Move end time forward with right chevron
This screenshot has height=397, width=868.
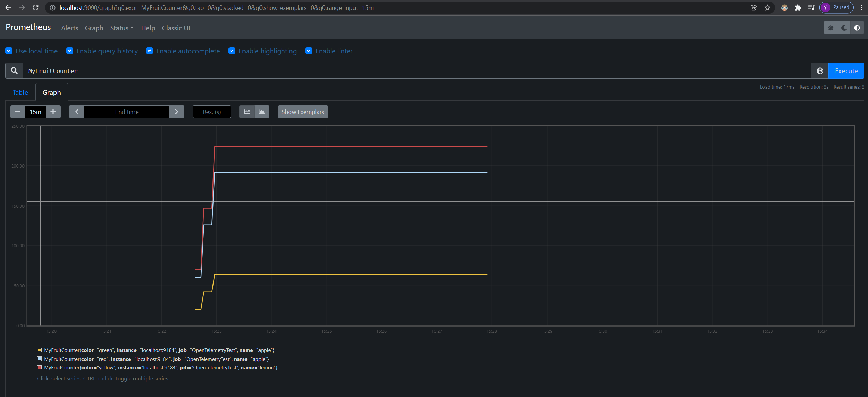tap(176, 112)
